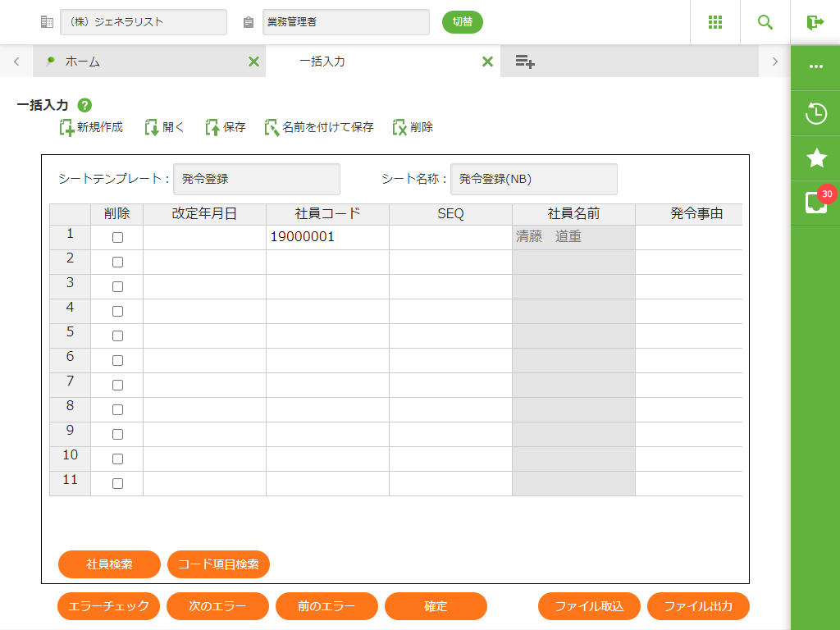
Task: Click the search magnifier icon
Action: pyautogui.click(x=765, y=22)
